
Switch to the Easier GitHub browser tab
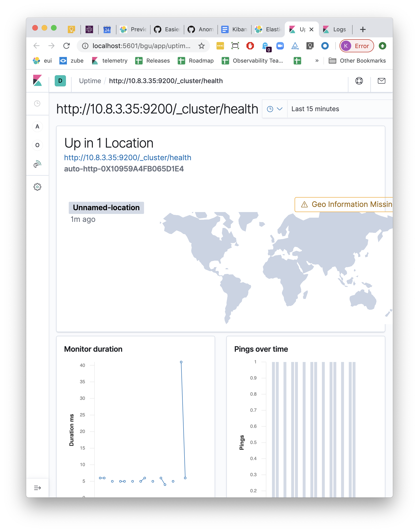point(167,29)
